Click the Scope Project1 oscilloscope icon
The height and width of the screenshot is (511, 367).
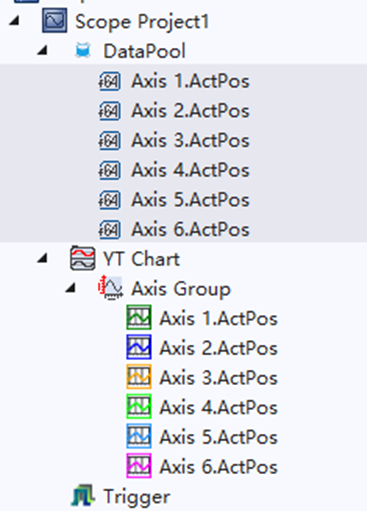(55, 21)
